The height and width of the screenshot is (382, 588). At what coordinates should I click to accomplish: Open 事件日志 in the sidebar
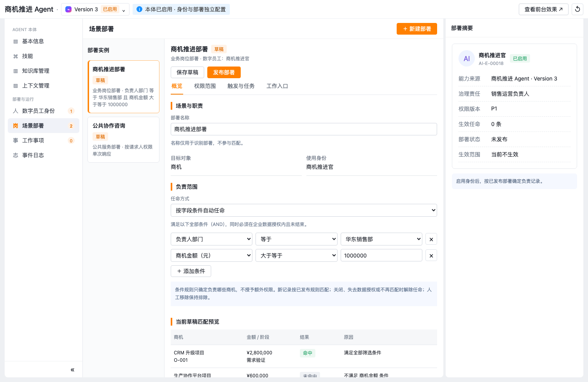pos(44,155)
